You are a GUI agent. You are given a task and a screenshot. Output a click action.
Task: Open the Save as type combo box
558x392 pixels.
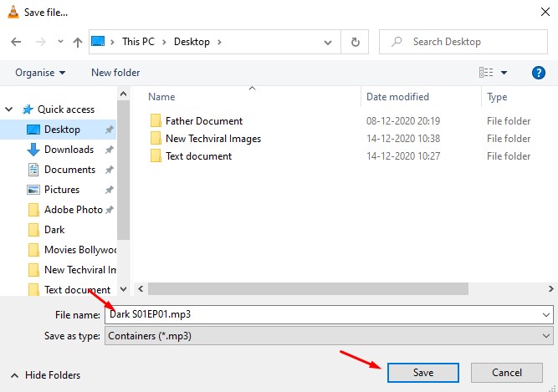click(x=329, y=336)
